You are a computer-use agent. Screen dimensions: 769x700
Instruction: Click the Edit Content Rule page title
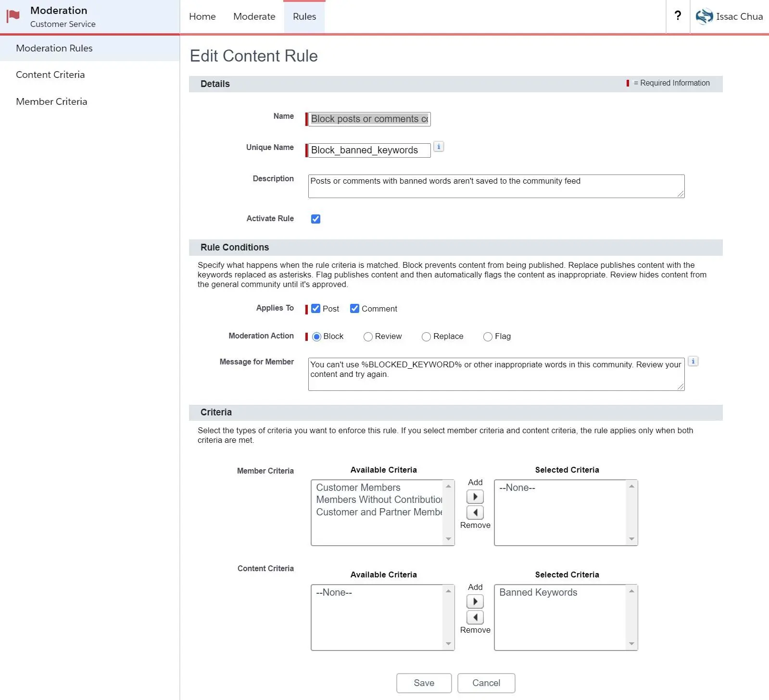(x=253, y=56)
